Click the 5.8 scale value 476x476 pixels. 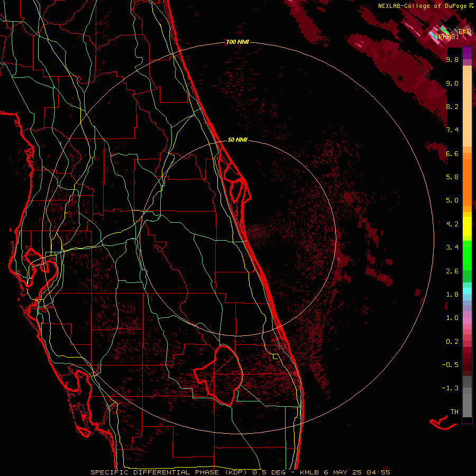[x=452, y=177]
